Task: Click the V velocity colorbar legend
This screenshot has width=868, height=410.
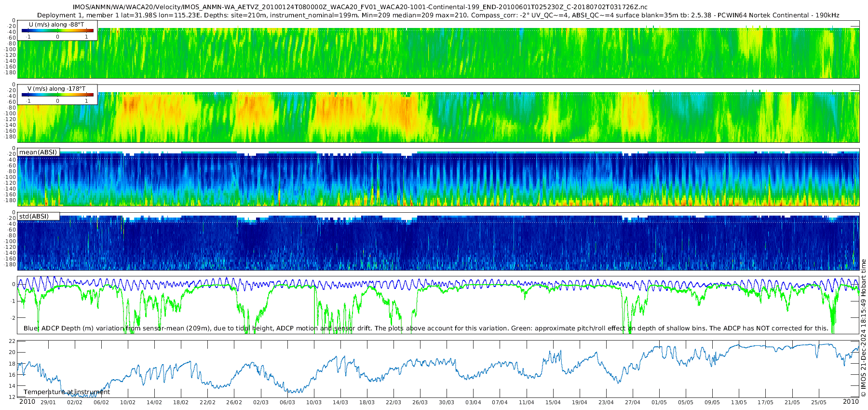Action: coord(57,95)
